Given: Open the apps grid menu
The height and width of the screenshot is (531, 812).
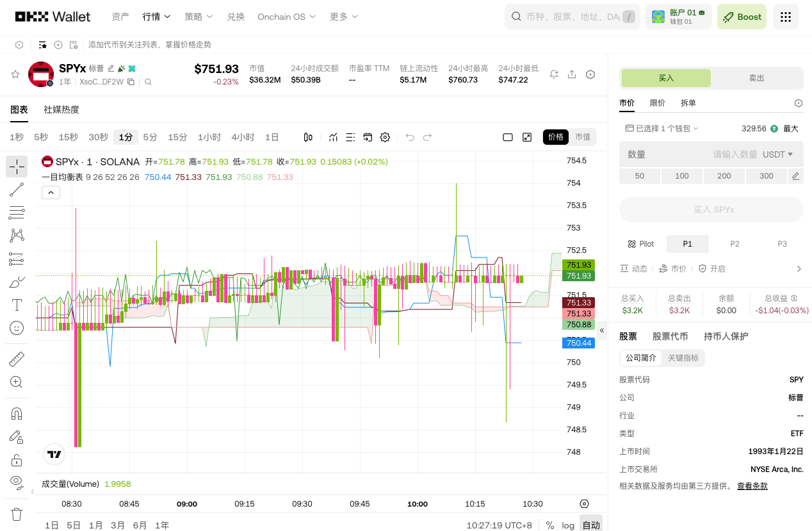Looking at the screenshot, I should (786, 17).
